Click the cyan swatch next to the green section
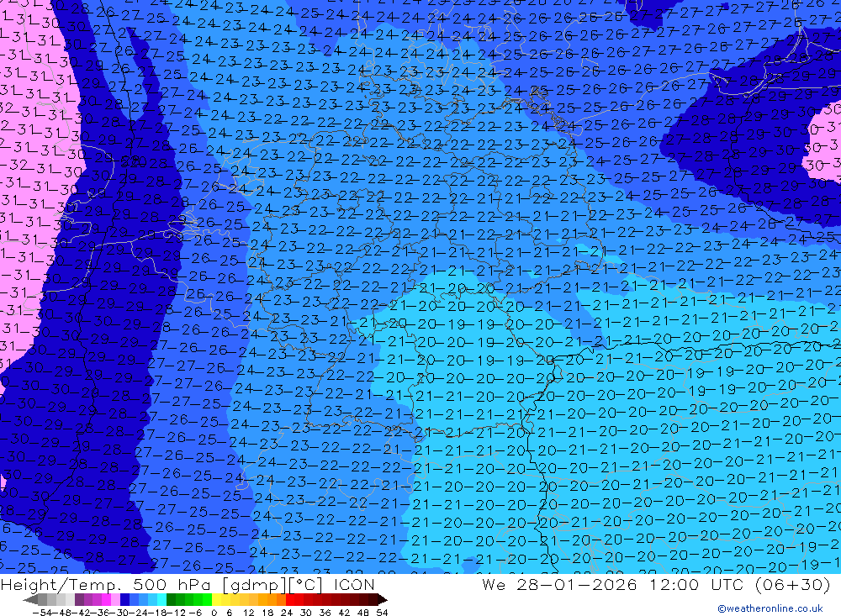 pyautogui.click(x=161, y=599)
